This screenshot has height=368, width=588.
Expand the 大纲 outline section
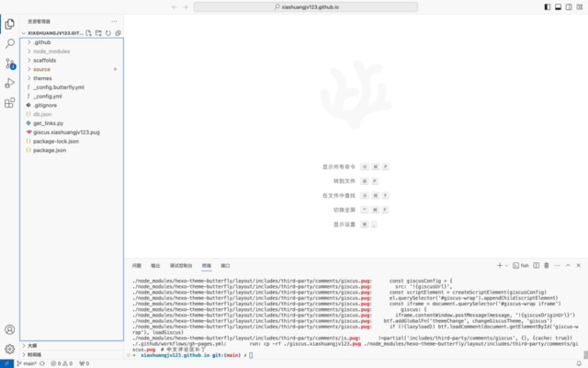(x=32, y=346)
